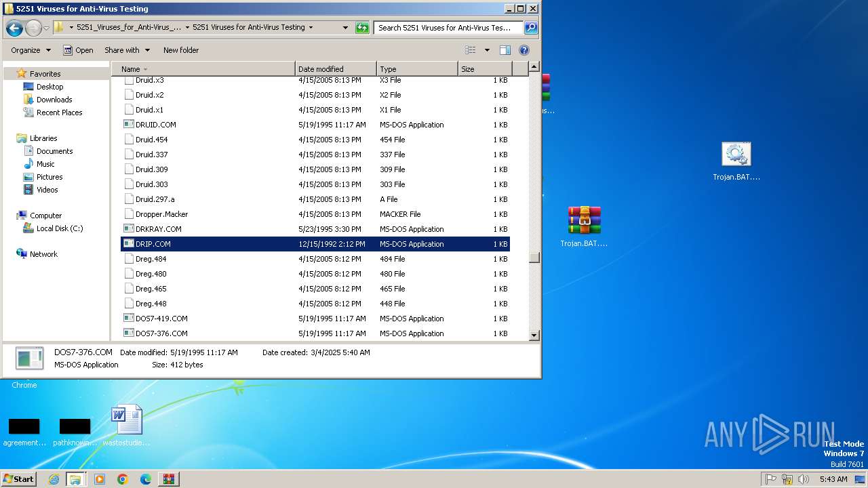Image resolution: width=868 pixels, height=488 pixels.
Task: Click the network tray icon
Action: (787, 479)
